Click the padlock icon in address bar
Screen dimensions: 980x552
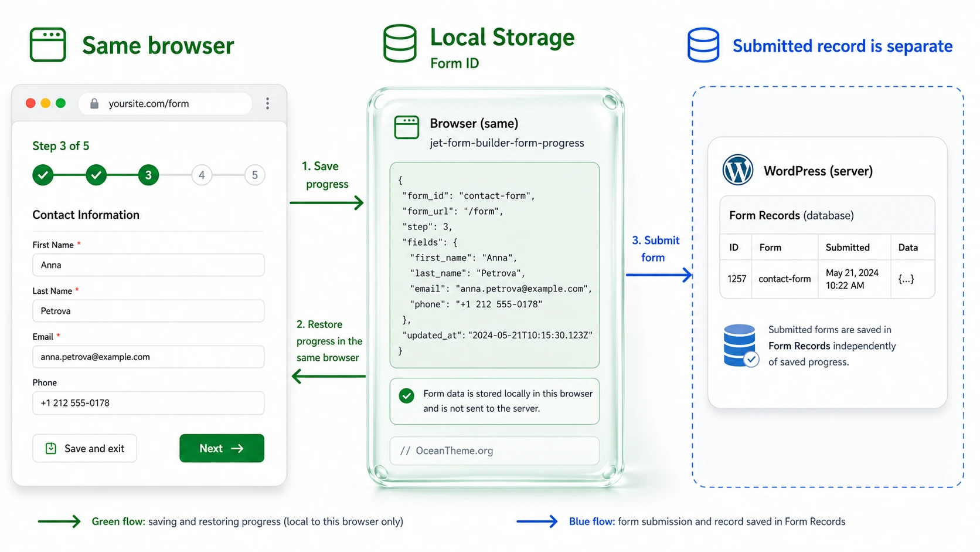(94, 104)
